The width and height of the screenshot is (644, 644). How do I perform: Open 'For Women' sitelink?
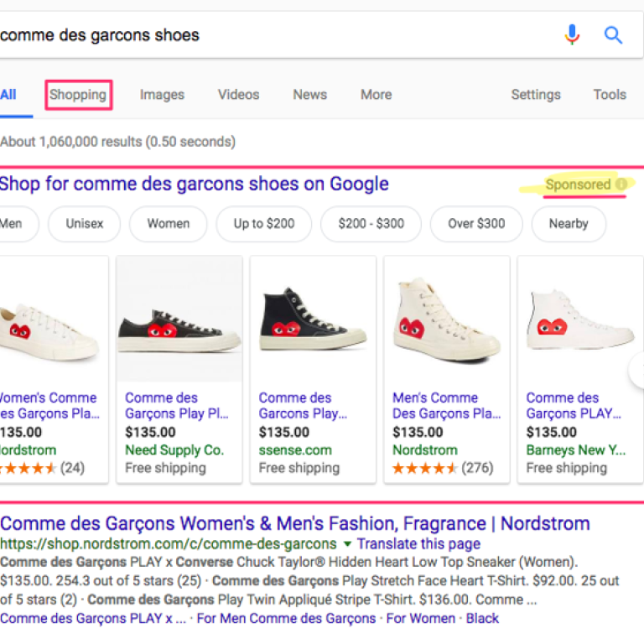421,618
